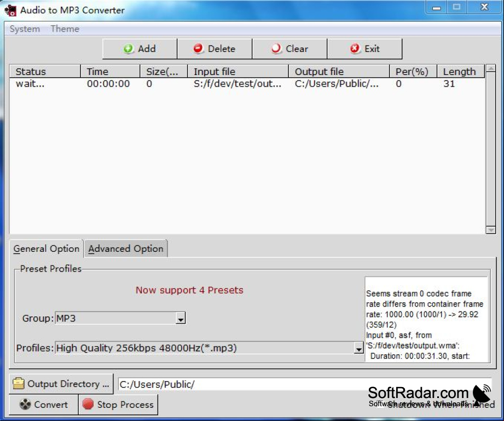Click the Per(%) column header

pos(413,71)
